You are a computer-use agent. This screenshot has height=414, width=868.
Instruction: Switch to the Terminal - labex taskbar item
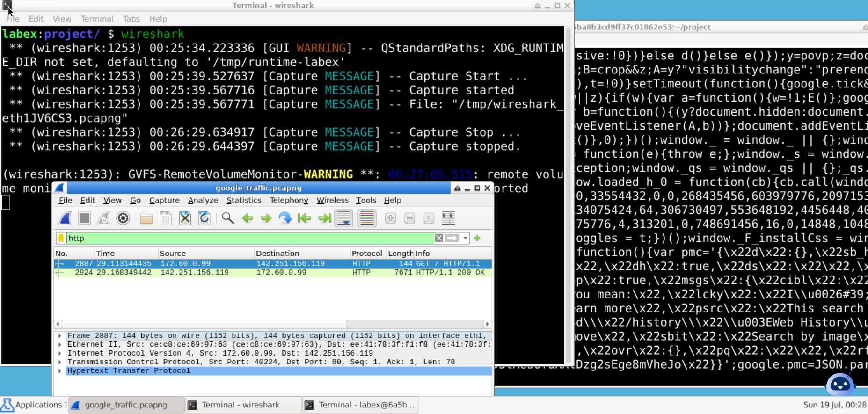pos(360,405)
